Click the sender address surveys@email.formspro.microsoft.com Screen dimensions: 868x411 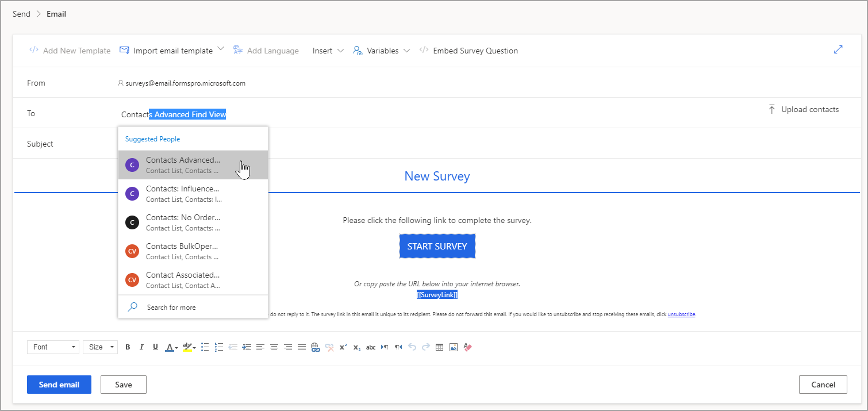pos(185,83)
